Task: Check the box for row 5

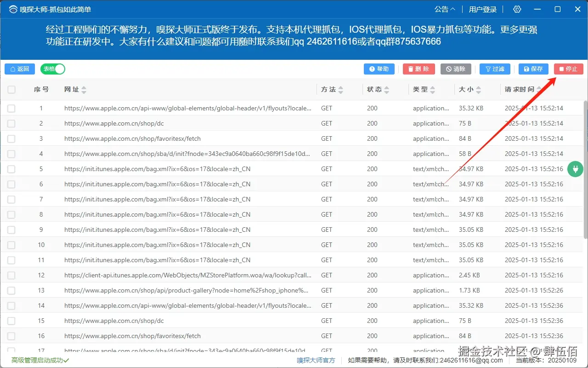Action: [x=11, y=169]
